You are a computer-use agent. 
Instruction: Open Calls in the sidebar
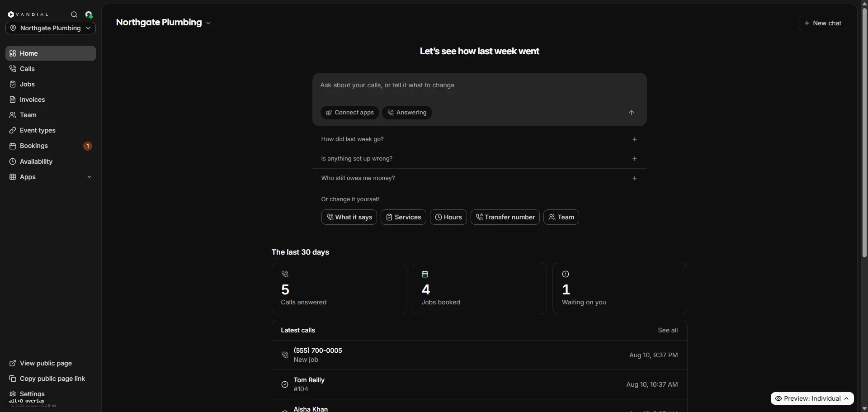click(51, 69)
